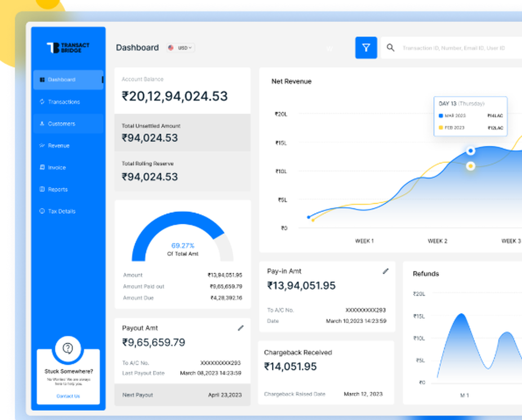Click the Next Payout date April 23,2023
The image size is (522, 420).
[x=225, y=395]
